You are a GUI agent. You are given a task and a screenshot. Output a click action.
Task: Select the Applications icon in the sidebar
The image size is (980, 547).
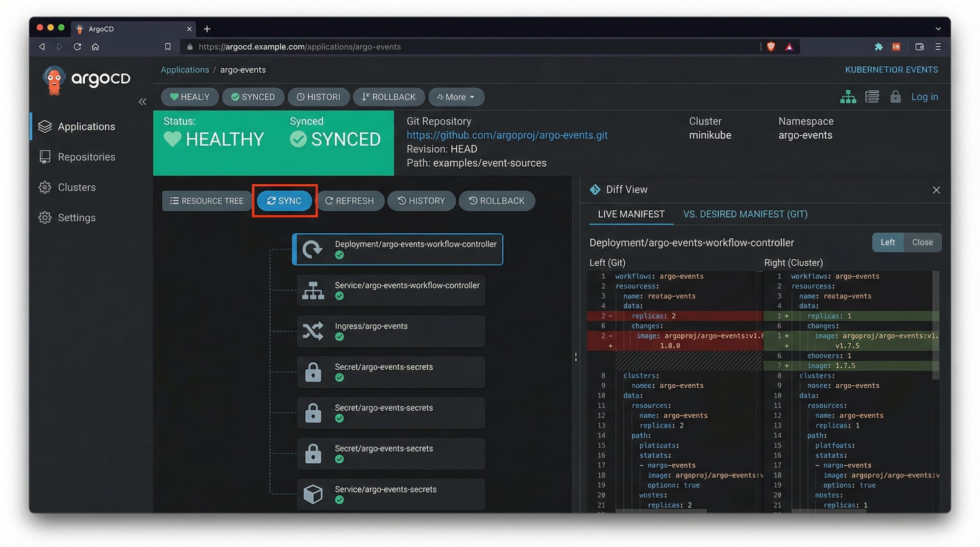(x=45, y=126)
